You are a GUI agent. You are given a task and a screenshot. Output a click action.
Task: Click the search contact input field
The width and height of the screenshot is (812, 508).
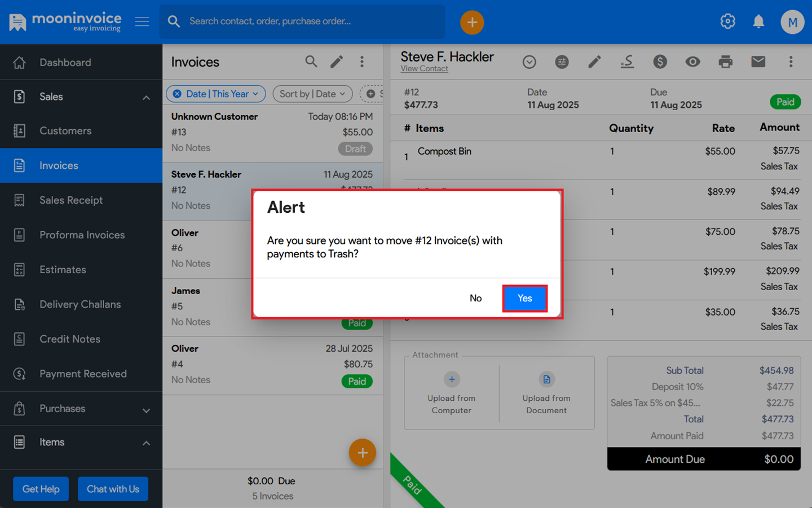[310, 21]
